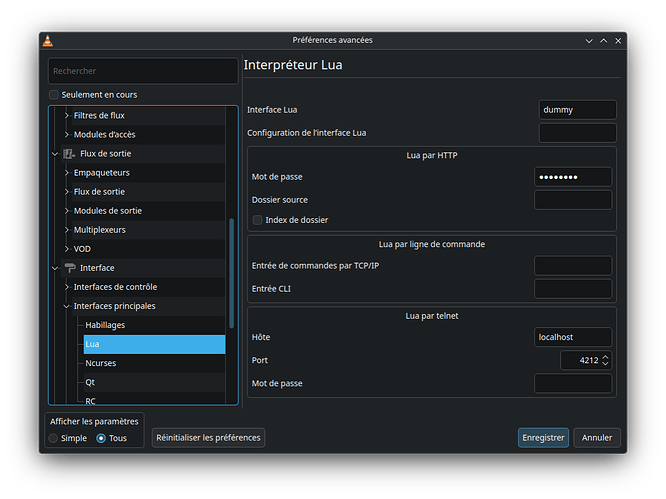Click the Flux de sortie category icon
This screenshot has height=499, width=666.
coord(69,154)
